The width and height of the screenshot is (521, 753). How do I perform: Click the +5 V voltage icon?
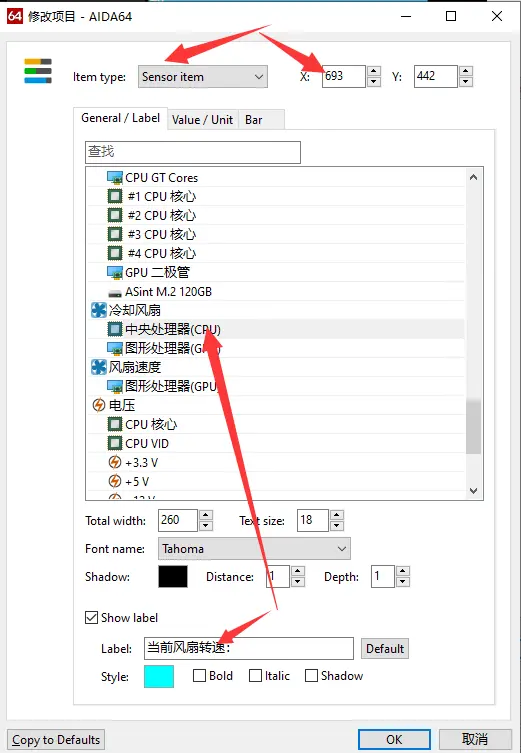tap(115, 481)
